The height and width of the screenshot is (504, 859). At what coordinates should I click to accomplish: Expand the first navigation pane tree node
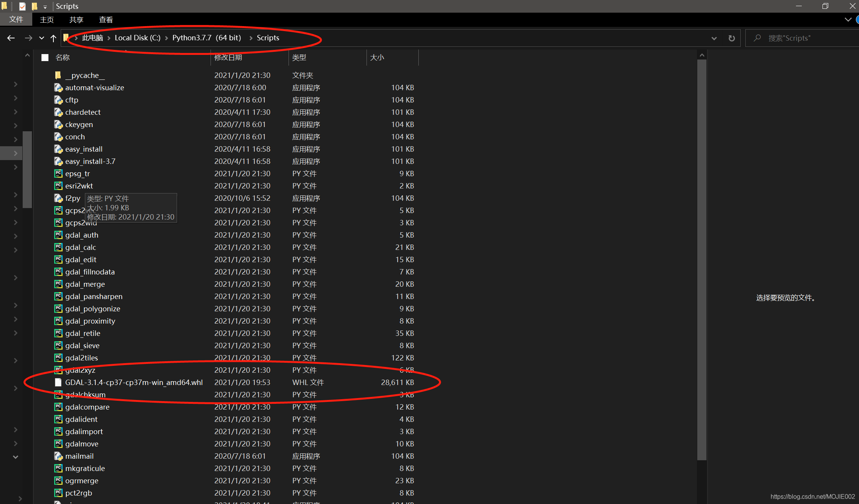click(15, 84)
